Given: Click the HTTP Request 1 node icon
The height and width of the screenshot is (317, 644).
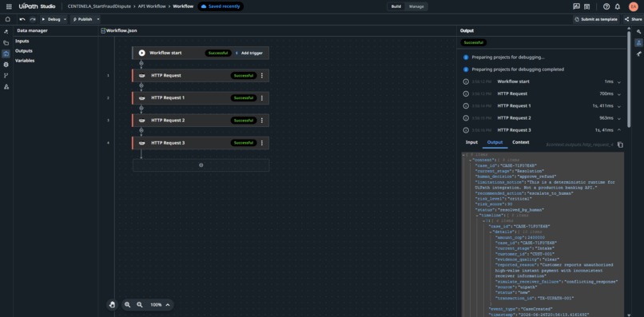Looking at the screenshot, I should pos(142,98).
